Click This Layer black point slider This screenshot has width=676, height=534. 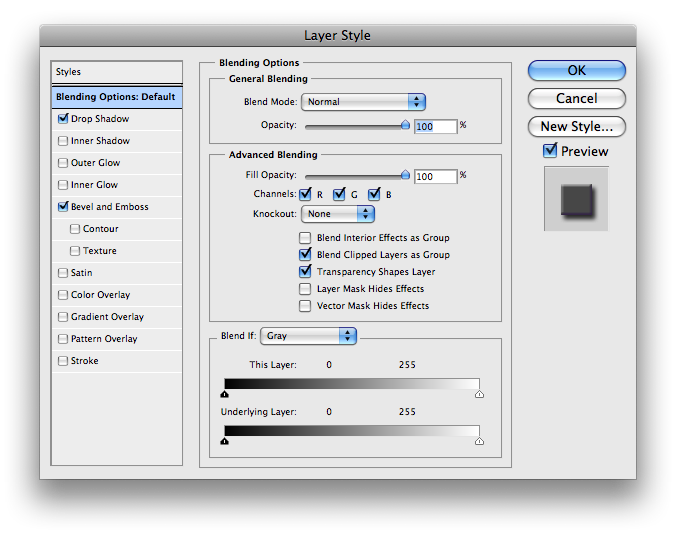225,394
